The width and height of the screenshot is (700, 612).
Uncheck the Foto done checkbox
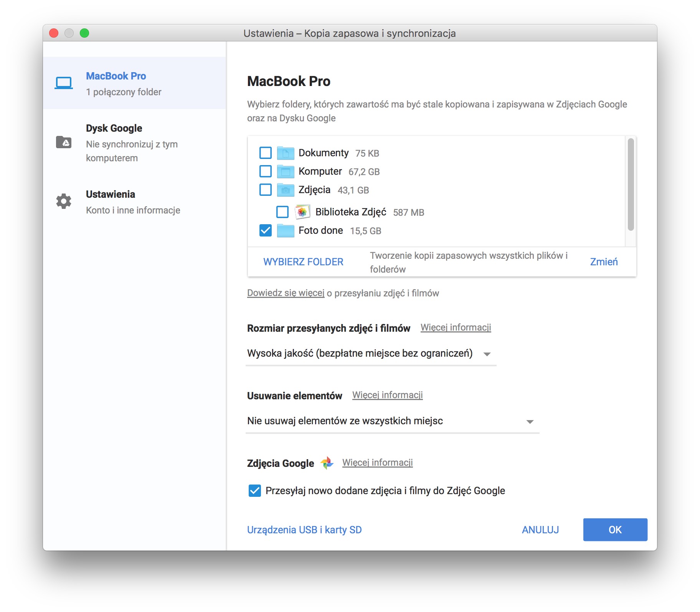coord(266,230)
